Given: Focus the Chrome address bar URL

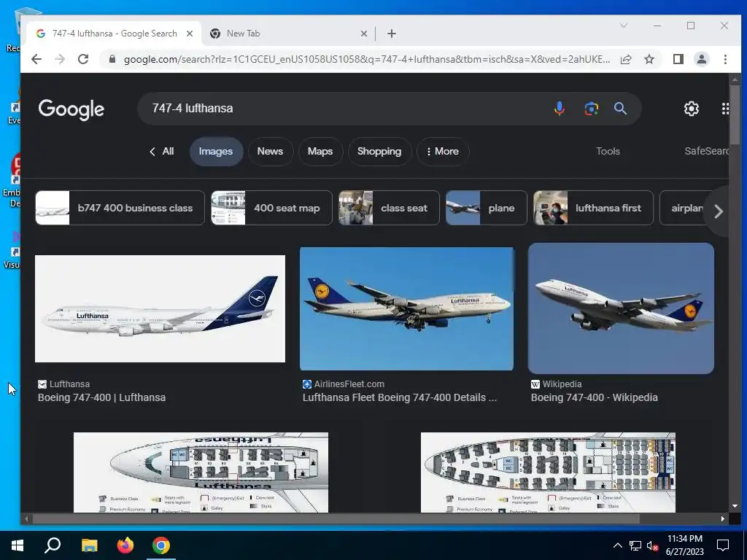Looking at the screenshot, I should coord(367,59).
